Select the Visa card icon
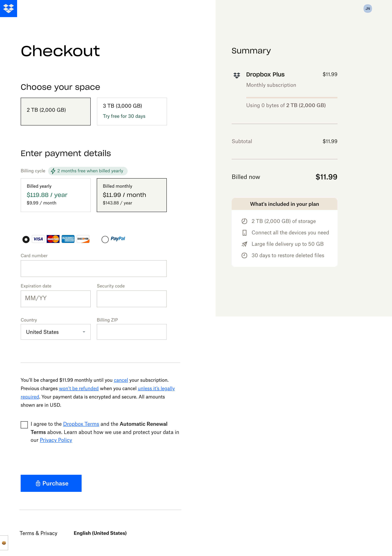The height and width of the screenshot is (556, 392). pyautogui.click(x=38, y=239)
